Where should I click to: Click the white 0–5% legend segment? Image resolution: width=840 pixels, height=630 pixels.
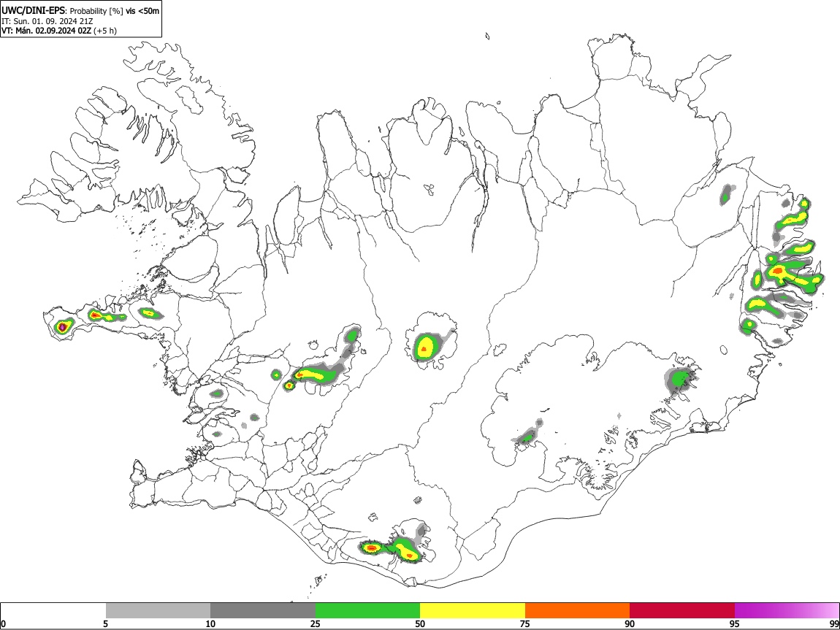53,611
